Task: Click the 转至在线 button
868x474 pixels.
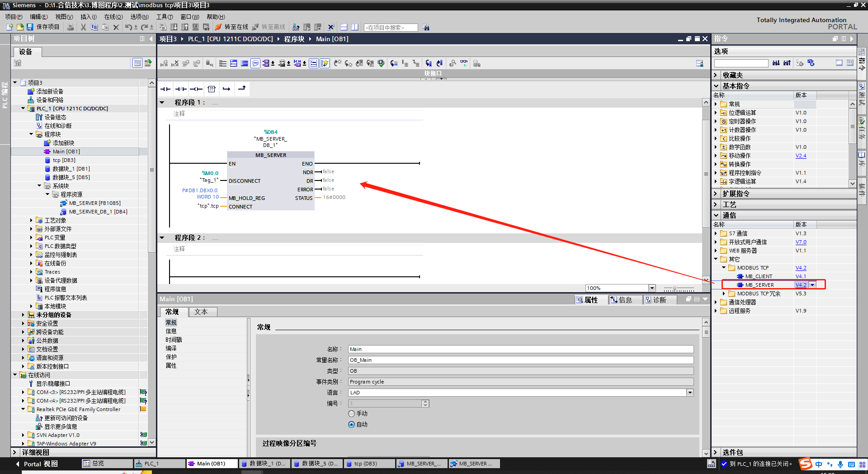Action: tap(231, 27)
